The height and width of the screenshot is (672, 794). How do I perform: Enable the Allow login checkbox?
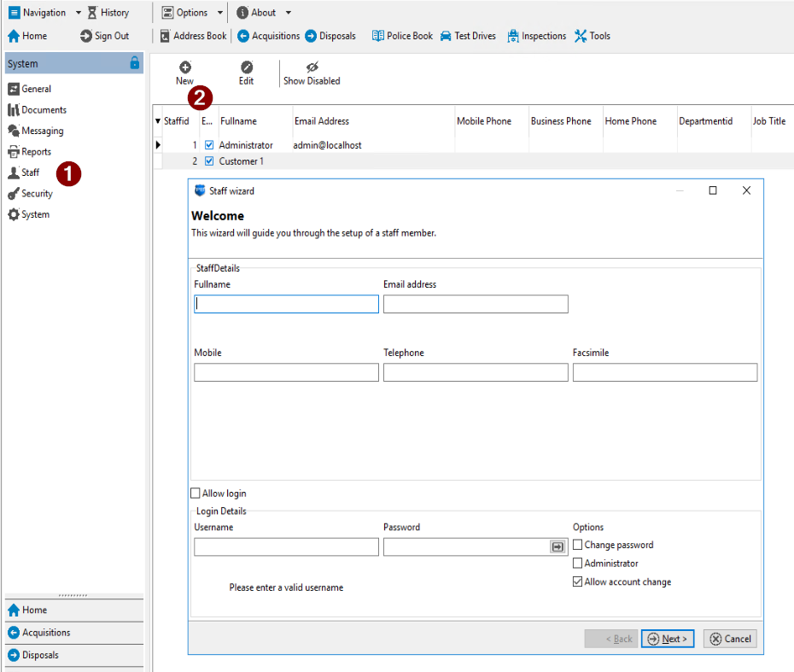196,494
